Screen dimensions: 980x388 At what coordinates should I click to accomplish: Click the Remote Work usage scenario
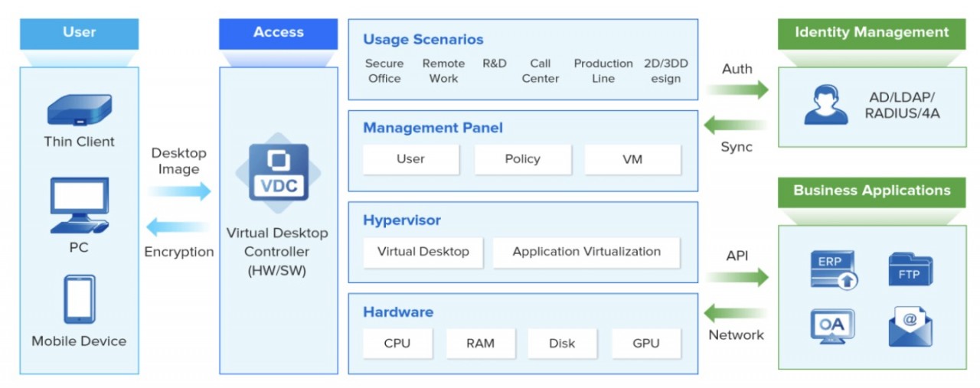443,70
